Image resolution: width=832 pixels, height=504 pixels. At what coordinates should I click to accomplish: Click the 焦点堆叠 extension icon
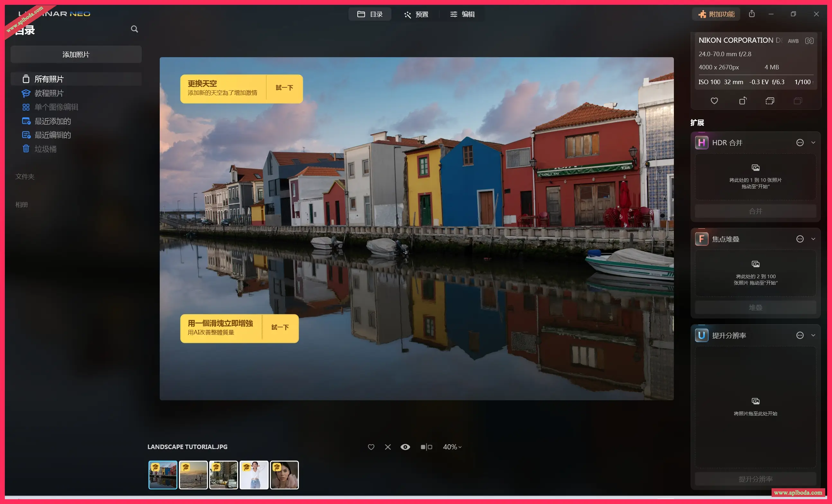(x=702, y=239)
